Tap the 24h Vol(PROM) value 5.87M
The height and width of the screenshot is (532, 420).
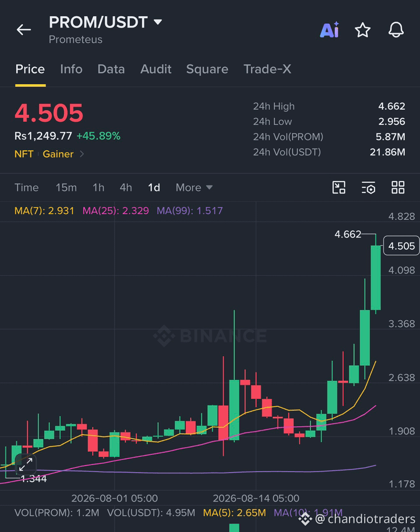(390, 137)
